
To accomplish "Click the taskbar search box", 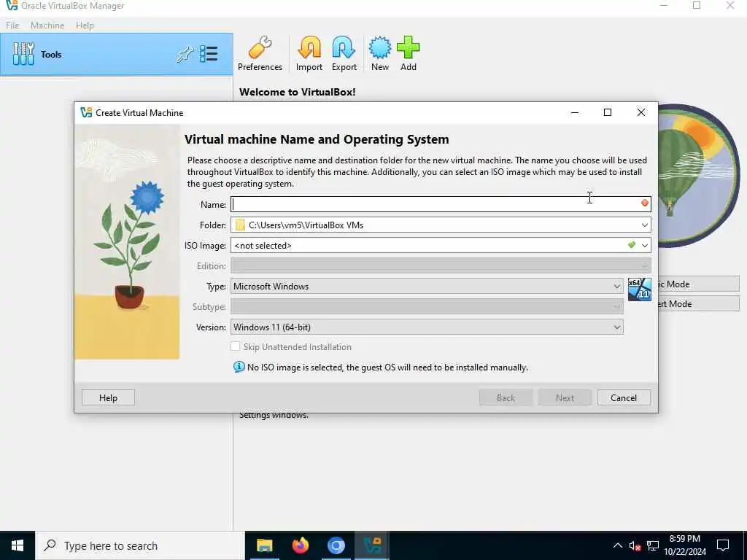I will (x=139, y=545).
